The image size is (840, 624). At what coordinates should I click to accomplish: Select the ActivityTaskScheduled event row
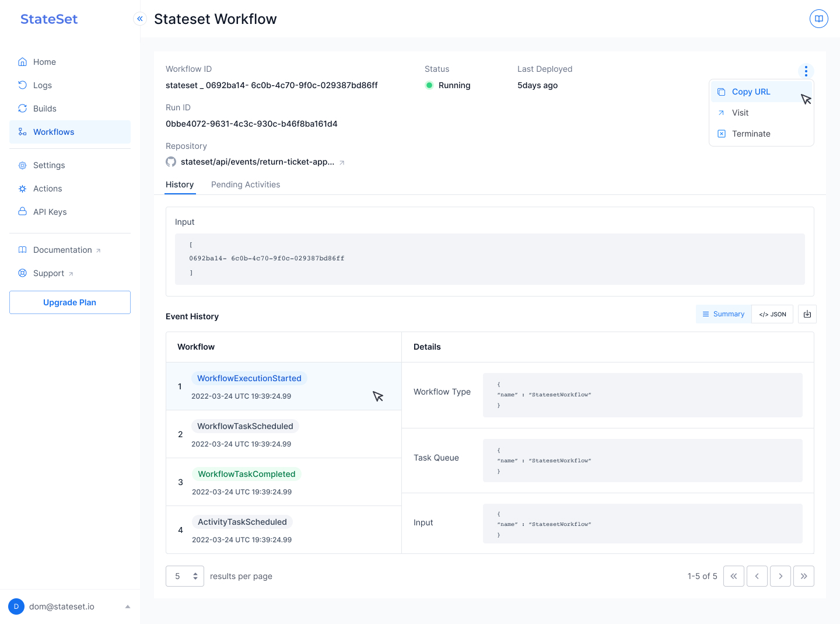pyautogui.click(x=283, y=530)
